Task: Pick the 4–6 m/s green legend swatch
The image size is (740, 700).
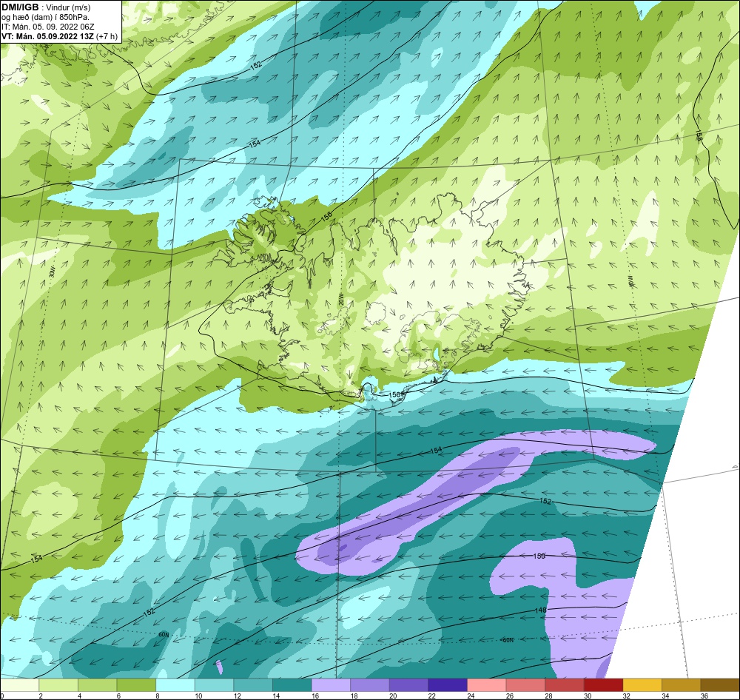Action: pos(97,685)
